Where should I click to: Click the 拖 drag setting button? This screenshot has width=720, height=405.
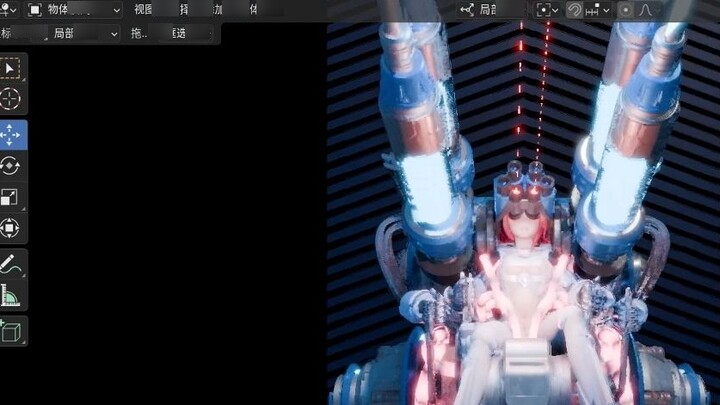point(139,33)
